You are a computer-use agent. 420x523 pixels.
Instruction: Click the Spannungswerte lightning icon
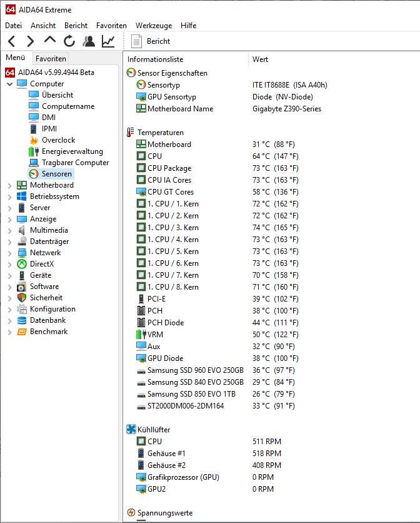131,512
